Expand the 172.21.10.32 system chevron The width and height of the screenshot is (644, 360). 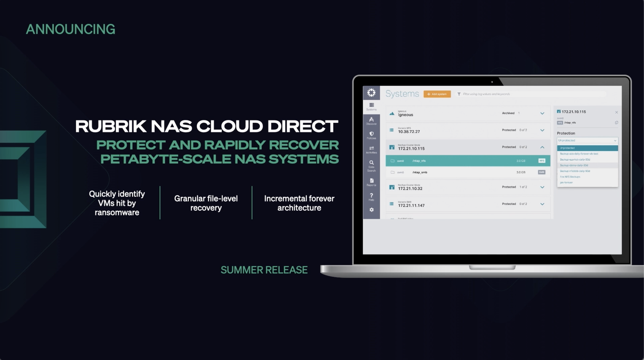(x=542, y=187)
